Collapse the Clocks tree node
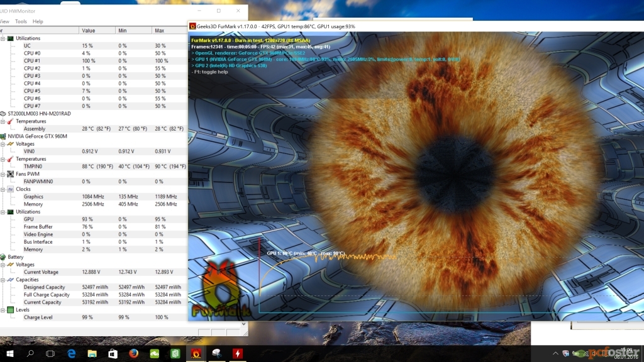This screenshot has width=644, height=362. pyautogui.click(x=2, y=189)
